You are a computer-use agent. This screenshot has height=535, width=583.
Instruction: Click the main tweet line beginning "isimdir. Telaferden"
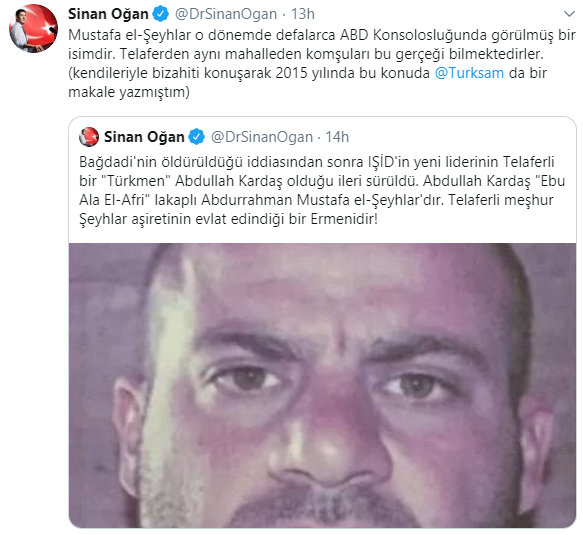306,54
